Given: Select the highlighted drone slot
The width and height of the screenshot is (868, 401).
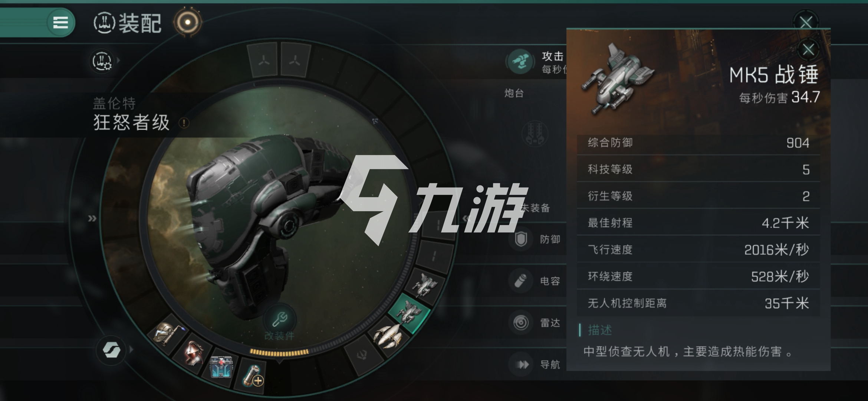Looking at the screenshot, I should pyautogui.click(x=408, y=312).
